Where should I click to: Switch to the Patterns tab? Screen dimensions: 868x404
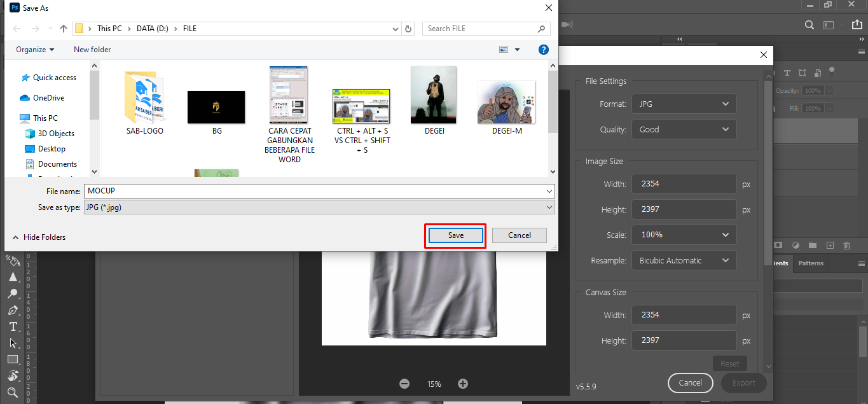pos(811,263)
